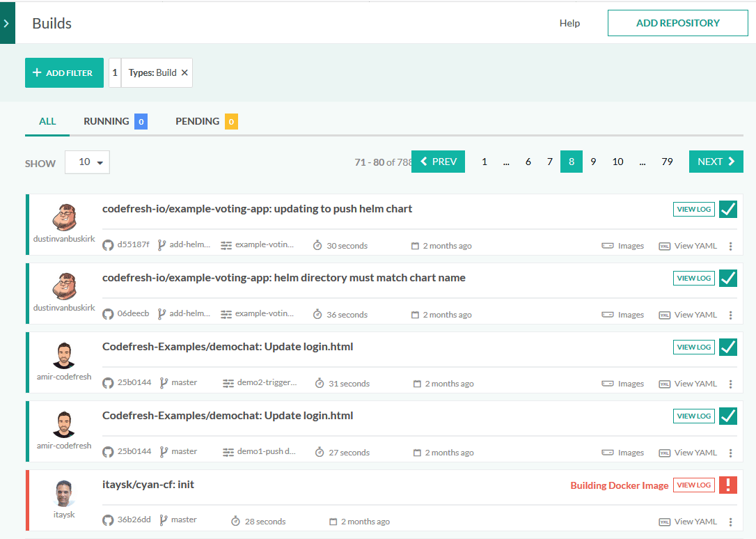
Task: Open the more options menu for cyan-cf build
Action: [730, 522]
